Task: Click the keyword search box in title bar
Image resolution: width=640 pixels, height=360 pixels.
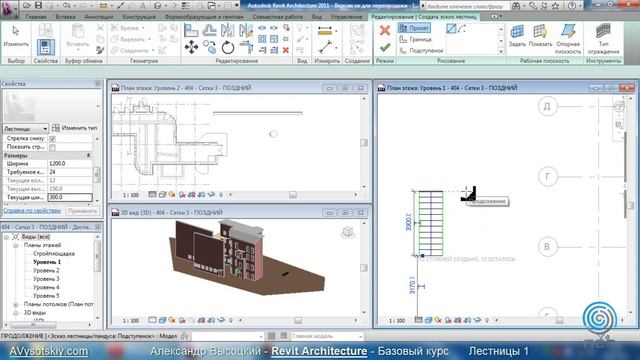Action: tap(466, 6)
